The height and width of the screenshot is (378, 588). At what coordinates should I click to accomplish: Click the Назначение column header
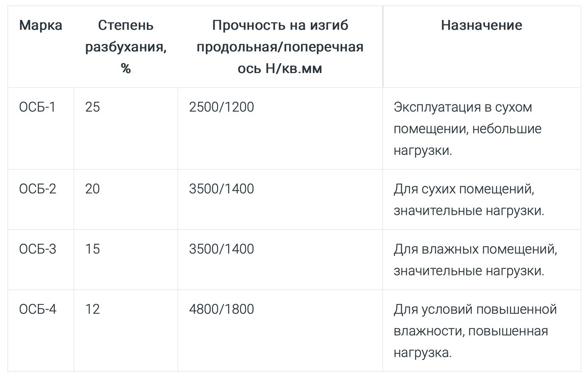click(x=481, y=25)
